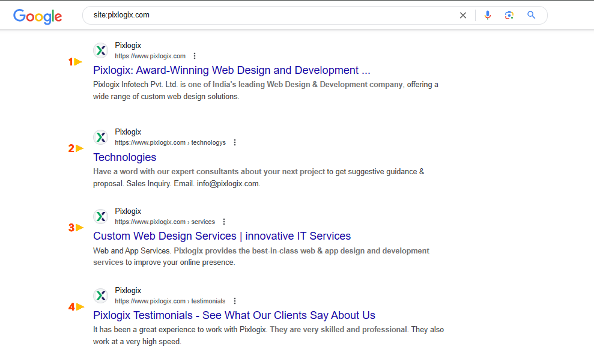Screen dimensions: 594x364
Task: Open the three-dot menu on the Technologies result
Action: click(235, 142)
